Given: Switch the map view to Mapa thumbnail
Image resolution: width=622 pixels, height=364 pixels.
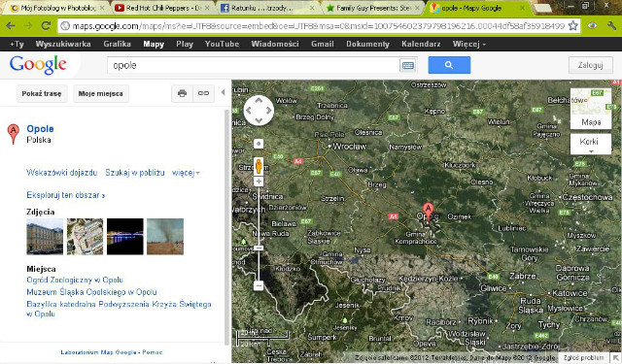Looking at the screenshot, I should 591,108.
